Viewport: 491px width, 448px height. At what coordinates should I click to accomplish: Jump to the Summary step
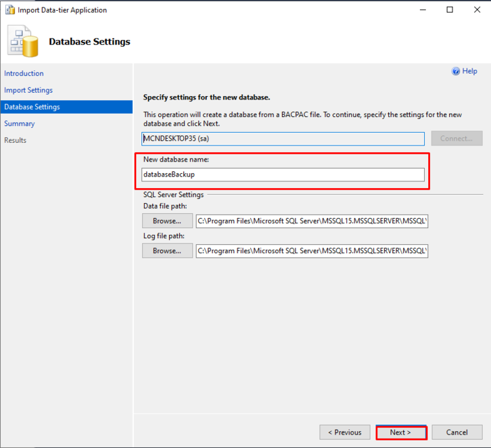[20, 124]
